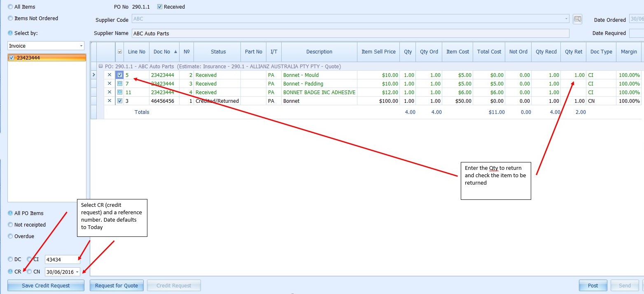
Task: Choose the CI document type radio
Action: click(x=29, y=259)
